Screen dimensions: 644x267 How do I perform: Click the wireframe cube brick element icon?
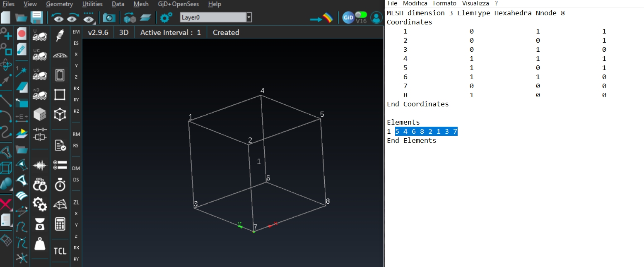60,114
